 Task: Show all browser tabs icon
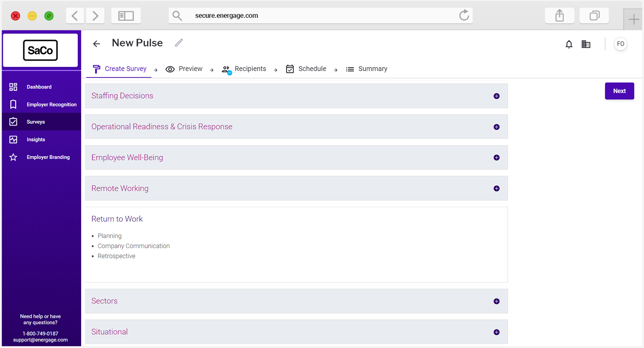[x=594, y=16]
